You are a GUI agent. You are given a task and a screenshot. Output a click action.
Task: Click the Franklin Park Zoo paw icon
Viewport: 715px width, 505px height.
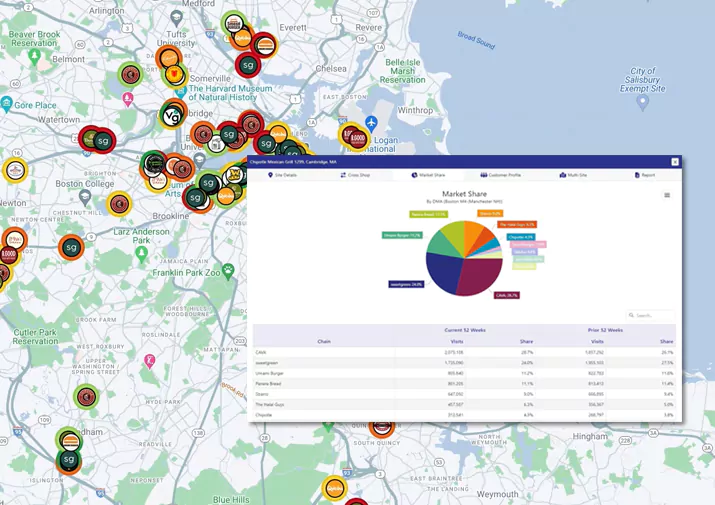228,271
